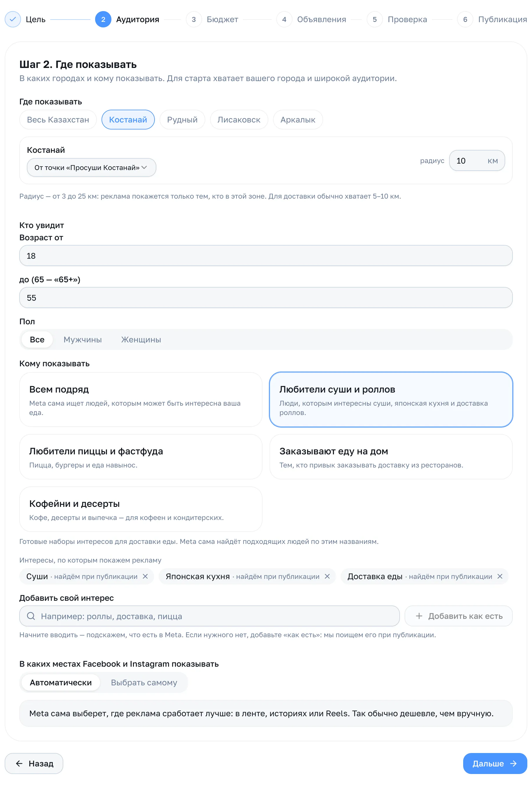Choose the Рудный city chip
This screenshot has width=532, height=788.
pyautogui.click(x=182, y=120)
